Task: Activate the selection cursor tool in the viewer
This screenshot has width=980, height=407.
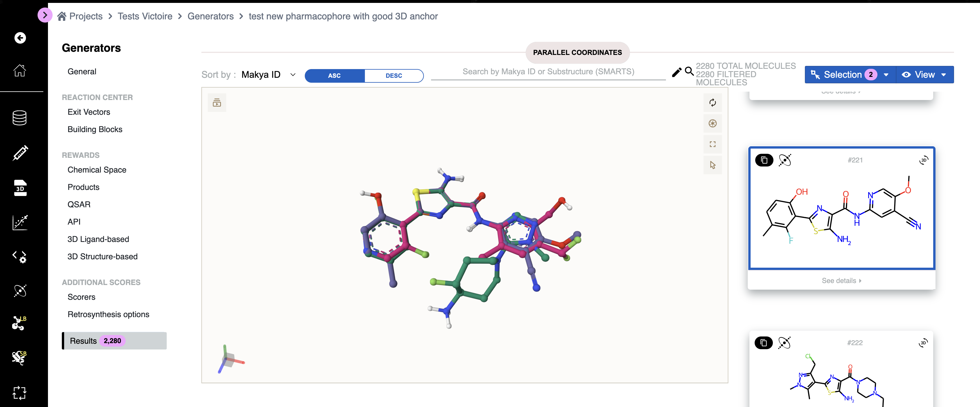Action: [712, 165]
